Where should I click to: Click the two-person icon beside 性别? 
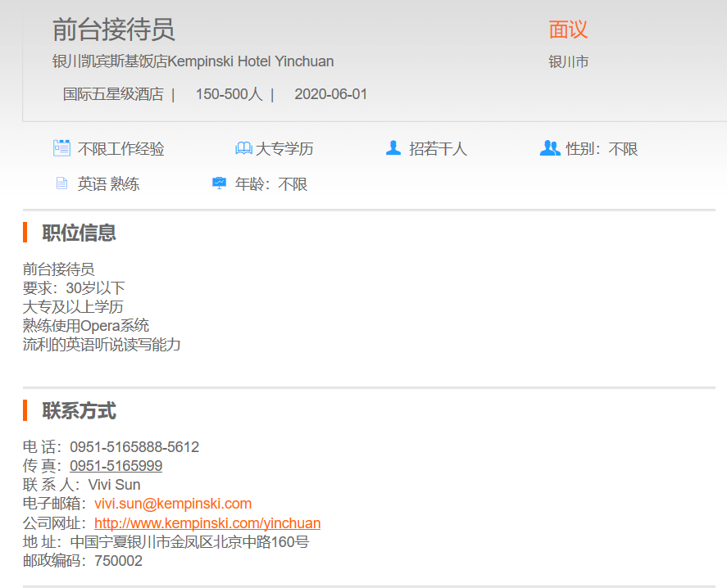coord(550,148)
